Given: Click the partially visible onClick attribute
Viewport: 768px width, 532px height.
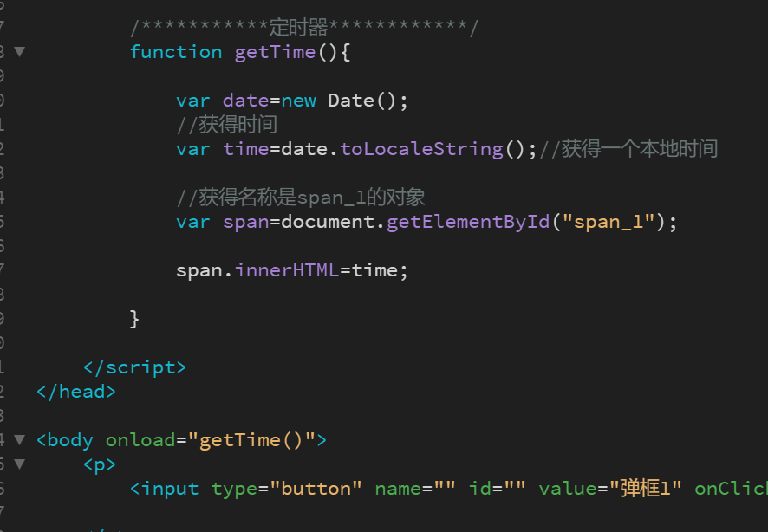Looking at the screenshot, I should pyautogui.click(x=732, y=489).
